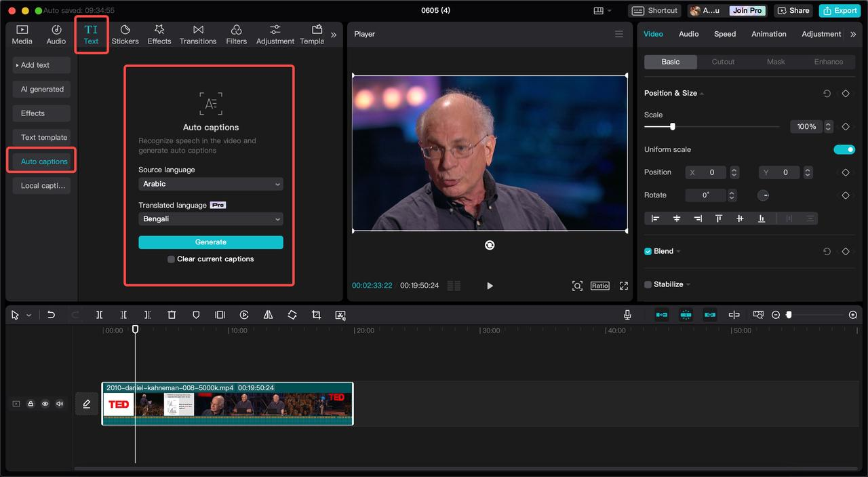Viewport: 868px width, 477px height.
Task: Add keyframe for Position & Size
Action: point(846,94)
